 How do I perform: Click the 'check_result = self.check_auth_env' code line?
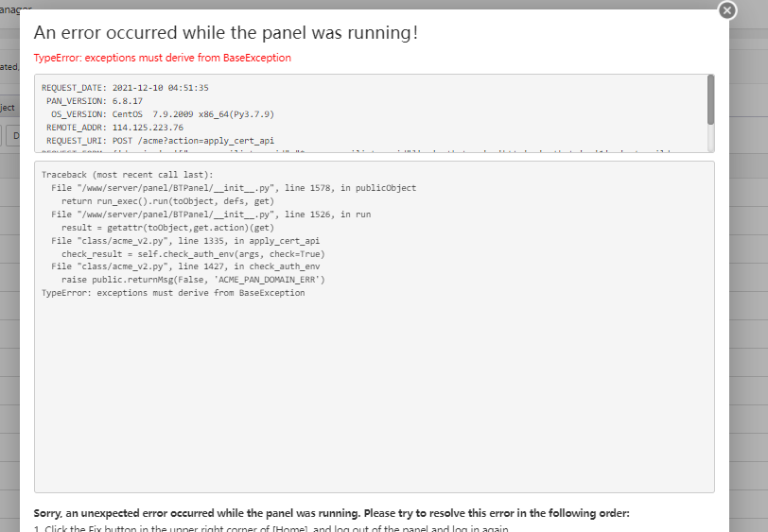[x=193, y=254]
